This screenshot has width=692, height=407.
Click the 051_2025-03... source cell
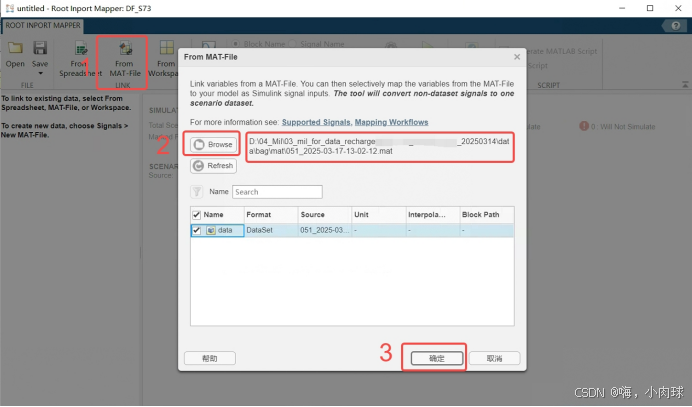325,230
